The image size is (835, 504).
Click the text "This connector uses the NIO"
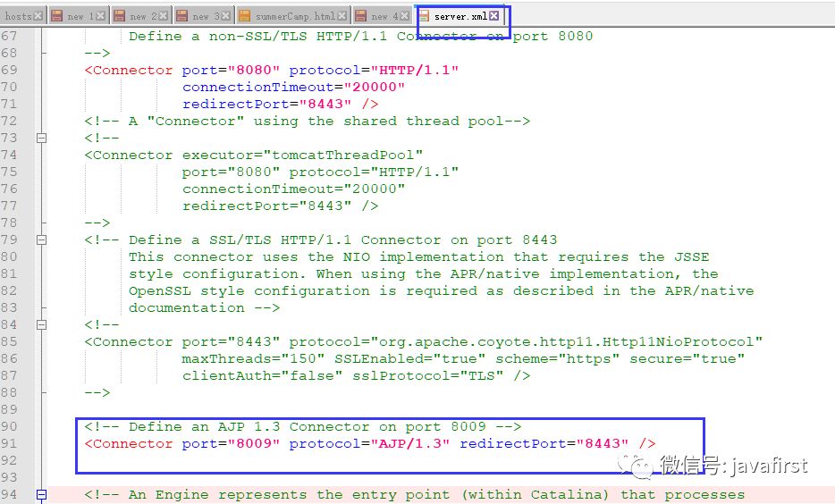[249, 257]
